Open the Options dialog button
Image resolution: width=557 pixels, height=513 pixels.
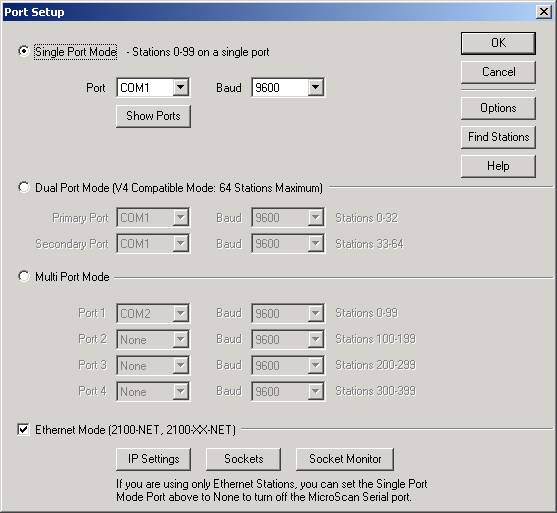[498, 108]
